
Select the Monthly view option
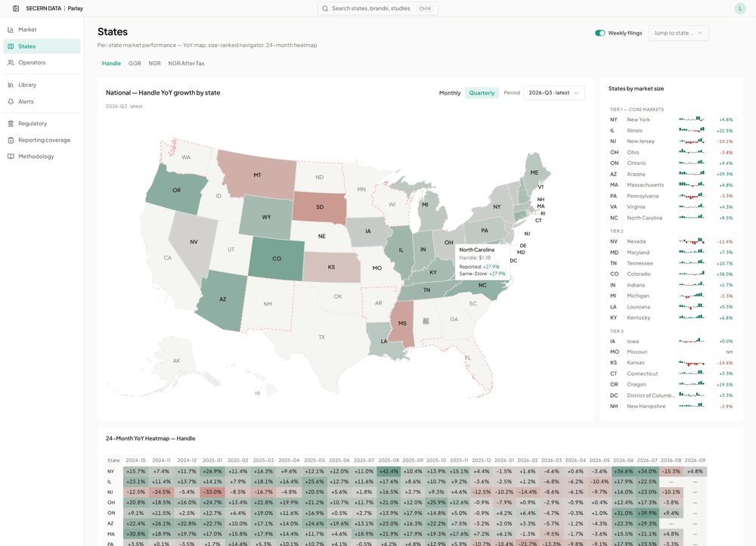450,92
